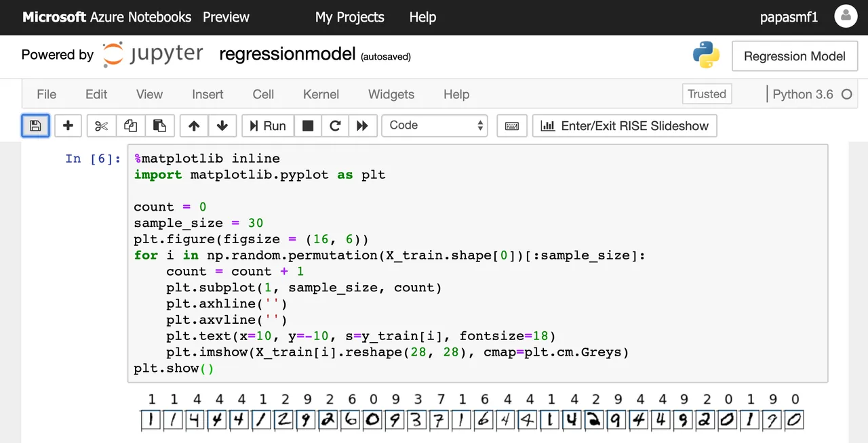Save the notebook with the floppy icon
Image resolution: width=868 pixels, height=443 pixels.
pos(35,125)
